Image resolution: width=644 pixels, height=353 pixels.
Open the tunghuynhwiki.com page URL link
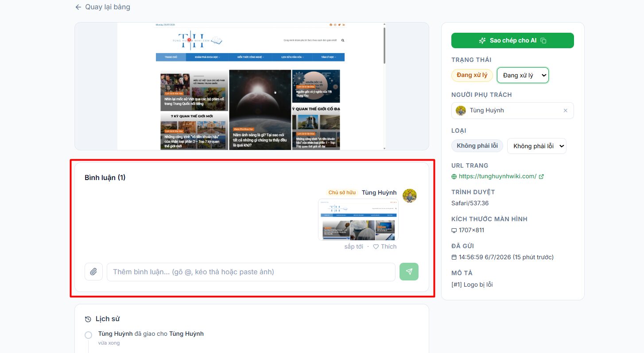pyautogui.click(x=497, y=176)
